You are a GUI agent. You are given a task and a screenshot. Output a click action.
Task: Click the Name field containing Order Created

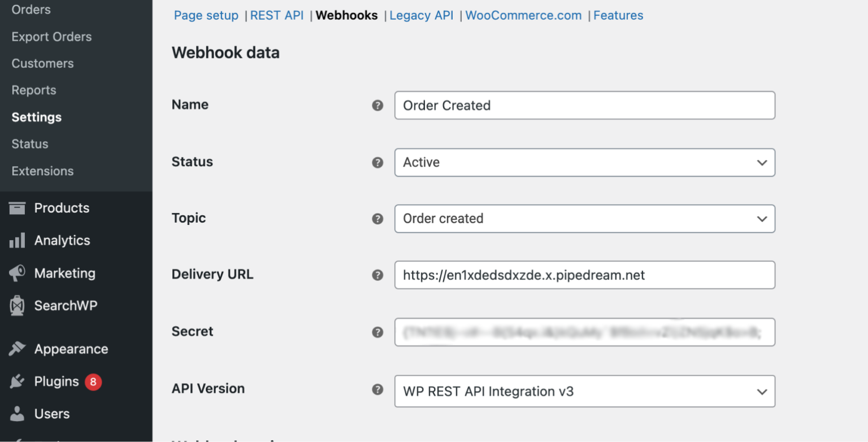[x=584, y=105]
